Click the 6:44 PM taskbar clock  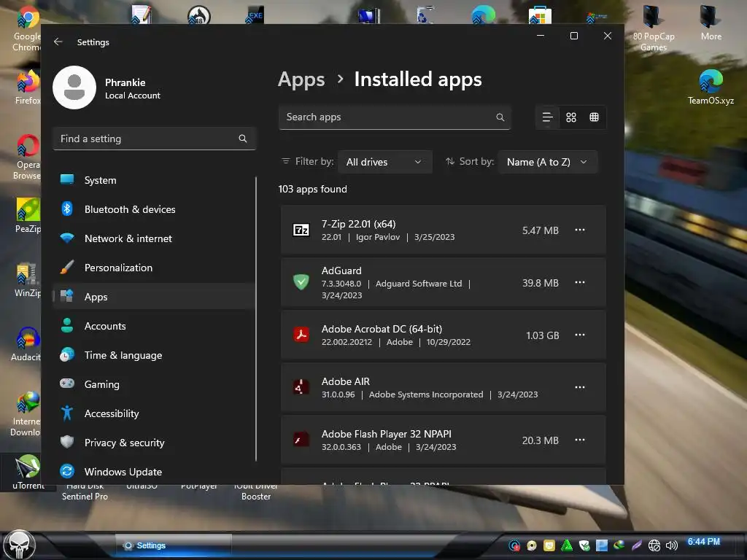(x=703, y=542)
